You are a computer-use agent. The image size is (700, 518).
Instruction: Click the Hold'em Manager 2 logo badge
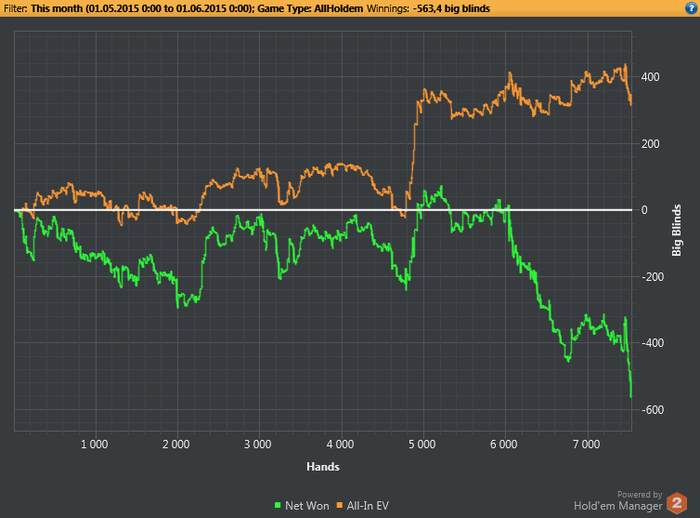677,503
